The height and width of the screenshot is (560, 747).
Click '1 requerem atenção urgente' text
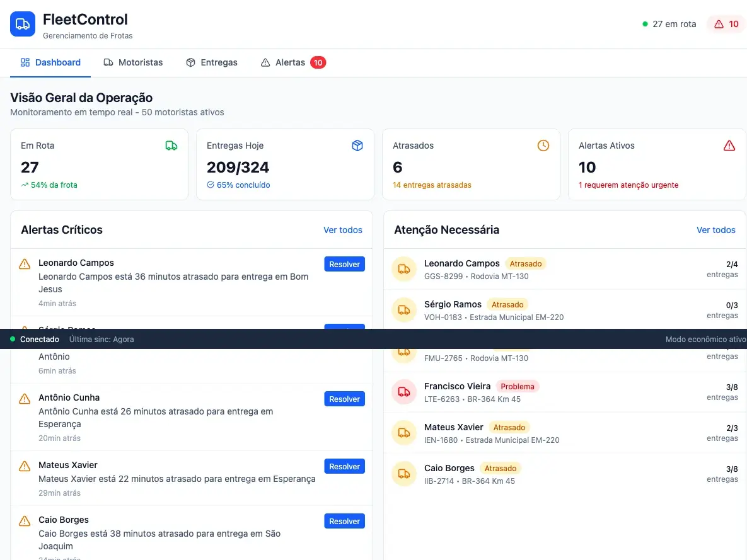pos(628,185)
